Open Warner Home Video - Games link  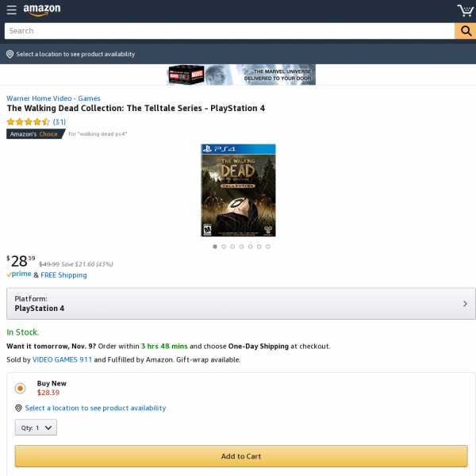pos(53,98)
